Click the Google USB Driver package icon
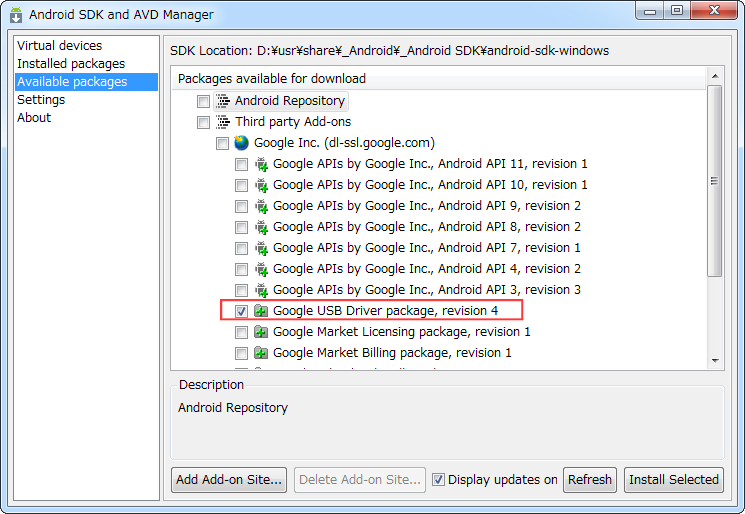The width and height of the screenshot is (745, 514). [x=261, y=311]
